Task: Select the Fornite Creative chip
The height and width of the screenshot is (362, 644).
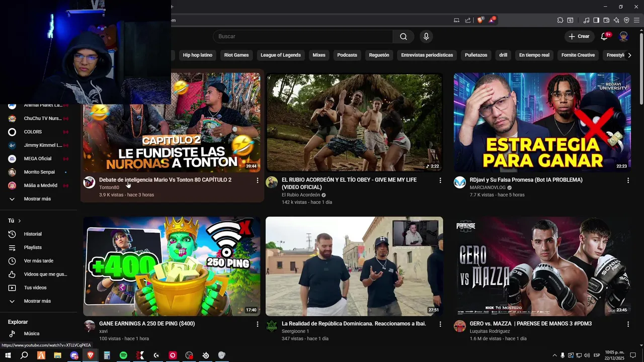Action: [x=578, y=55]
